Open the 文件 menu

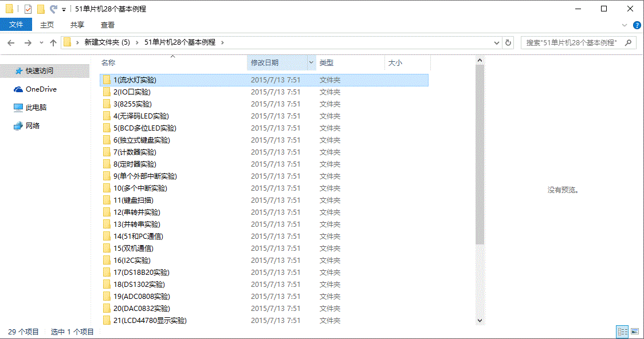click(16, 25)
